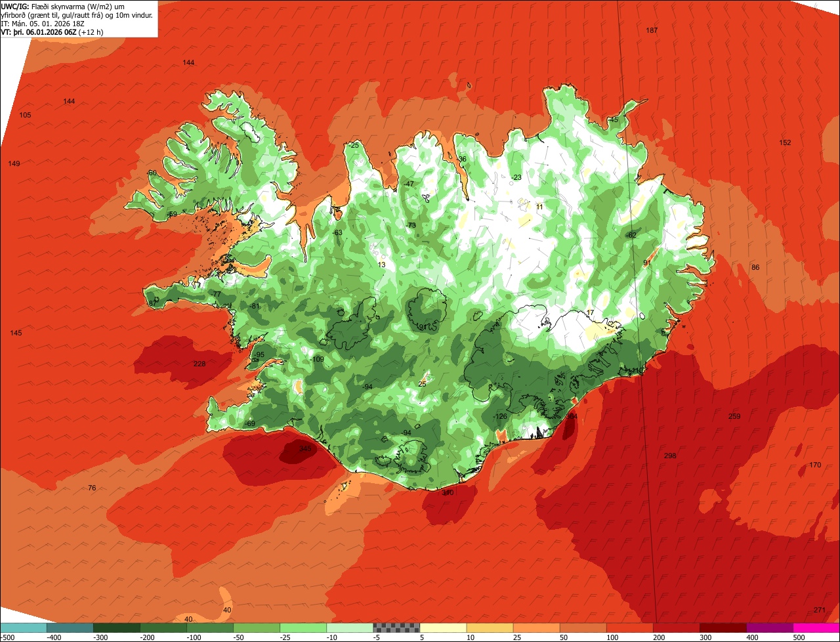Screen dimensions: 840x642
Task: Click the '-63' value in northwest Iceland
Action: (337, 233)
